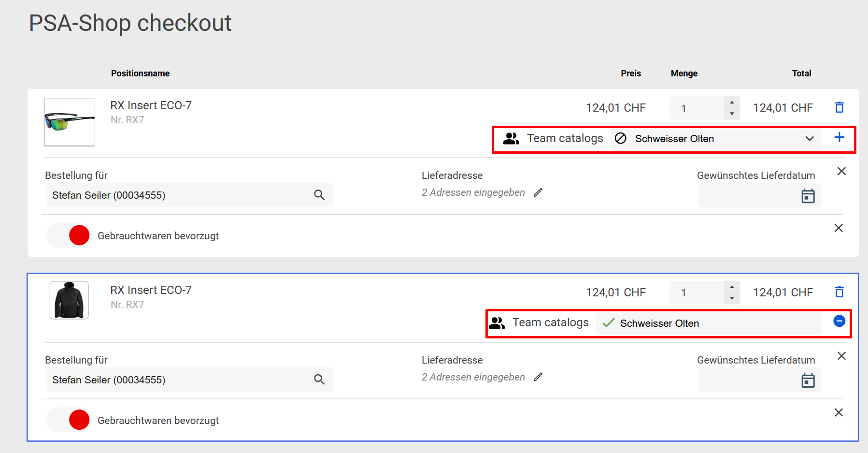Edit delivery address of first item
Image resolution: width=868 pixels, height=453 pixels.
(x=538, y=192)
